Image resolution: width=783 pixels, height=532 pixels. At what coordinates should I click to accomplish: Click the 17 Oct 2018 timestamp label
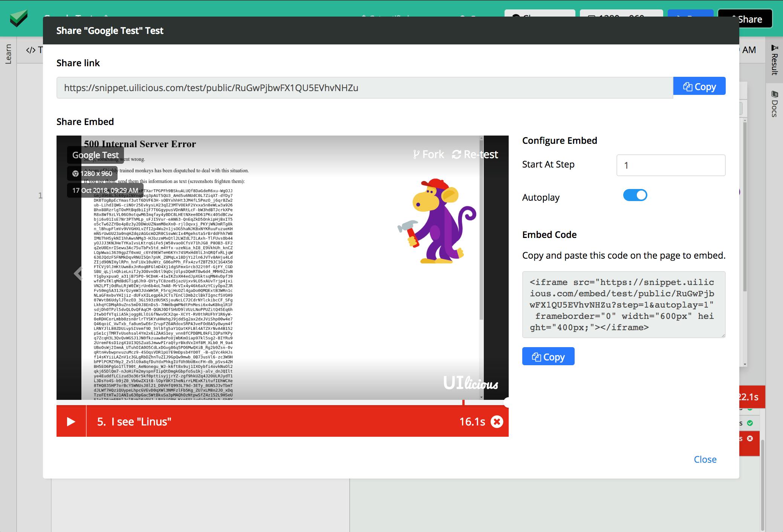tap(105, 191)
